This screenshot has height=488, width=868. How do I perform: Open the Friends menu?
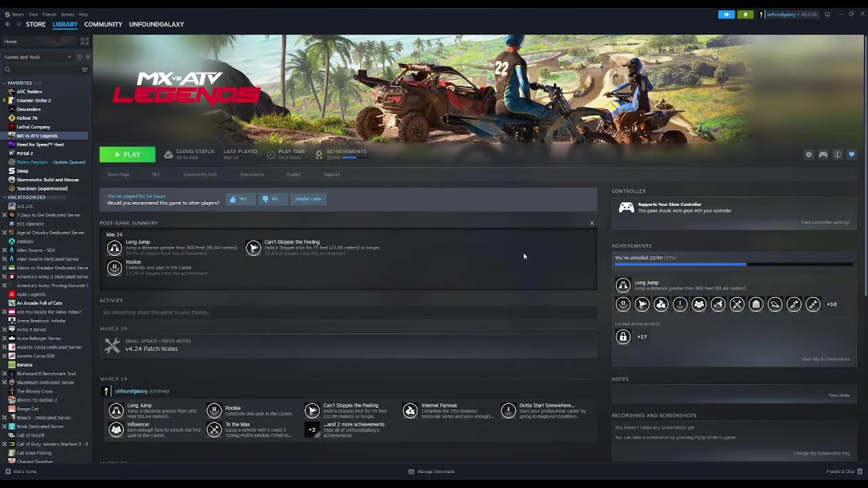pos(50,14)
